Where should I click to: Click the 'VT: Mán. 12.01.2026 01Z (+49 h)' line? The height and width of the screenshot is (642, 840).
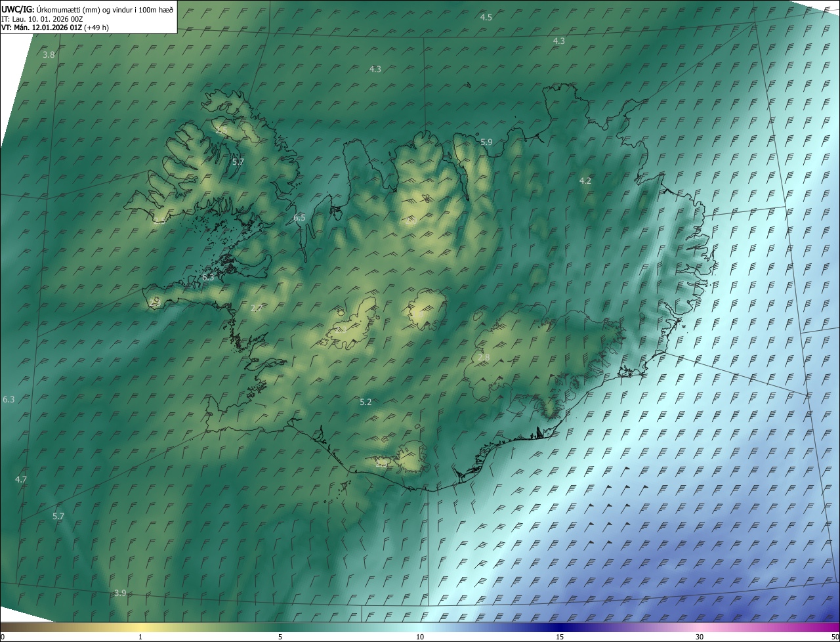point(55,28)
